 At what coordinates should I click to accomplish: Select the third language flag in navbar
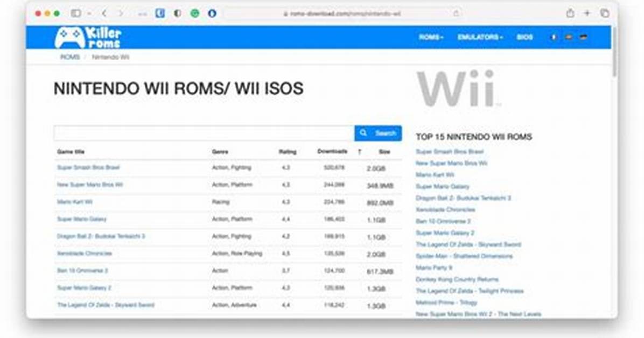[583, 37]
